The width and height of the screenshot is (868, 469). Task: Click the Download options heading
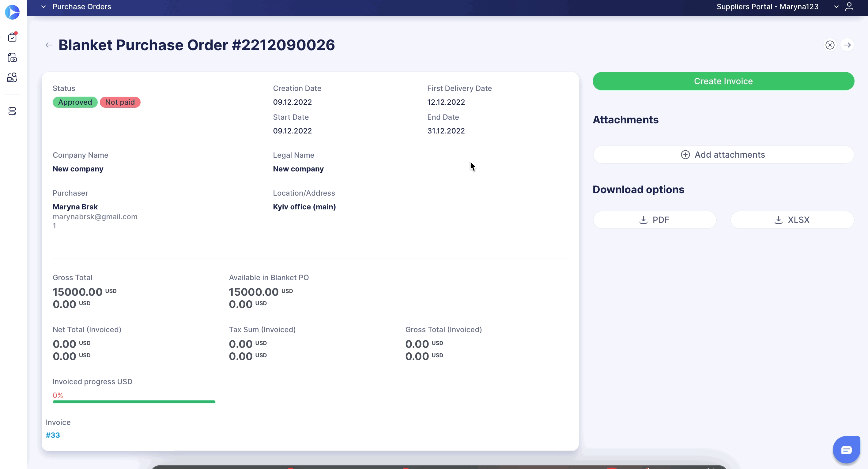click(x=638, y=189)
